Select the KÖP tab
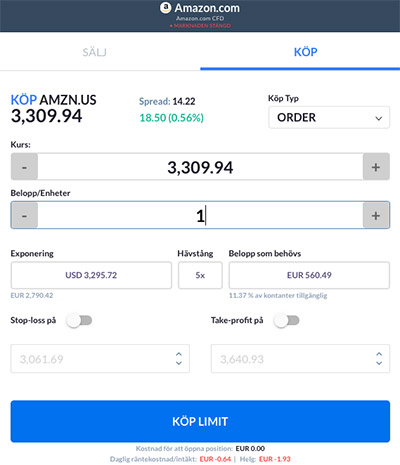Screen dimensions: 400x465 point(305,52)
